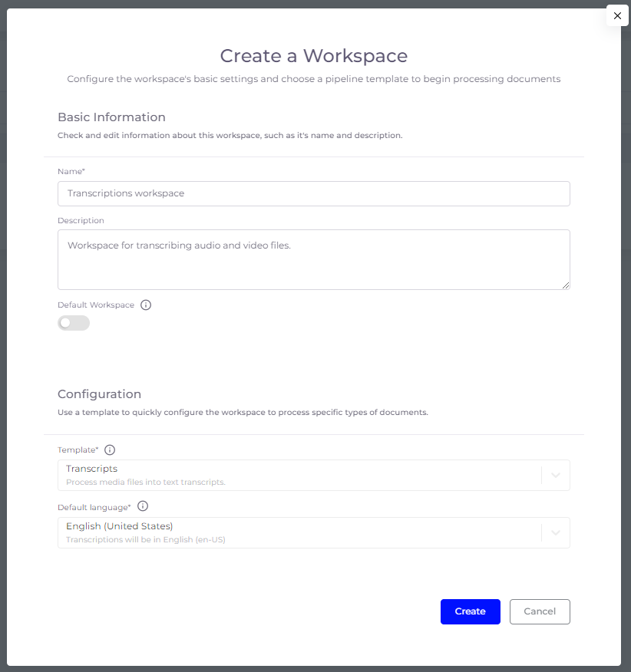Click the Basic Information section heading
This screenshot has width=631, height=672.
tap(111, 117)
